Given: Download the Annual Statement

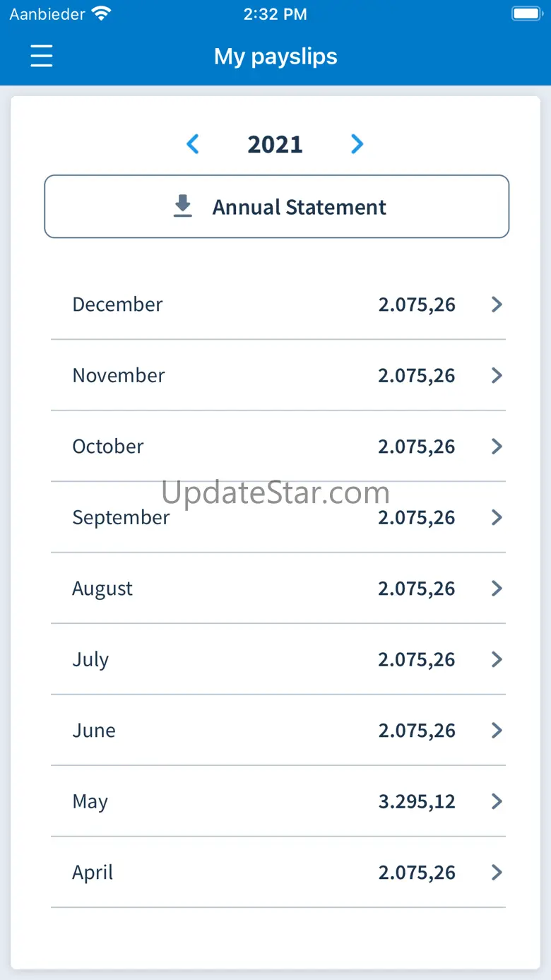Looking at the screenshot, I should (x=277, y=206).
